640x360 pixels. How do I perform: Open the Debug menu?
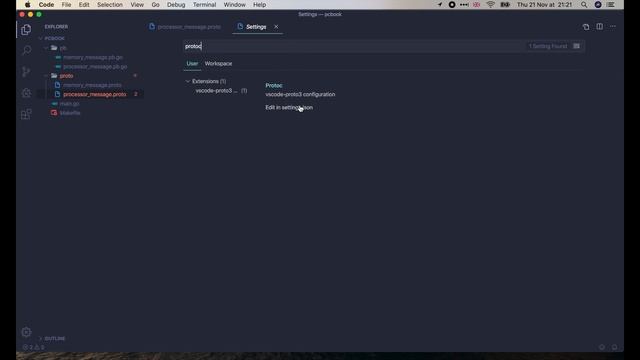coord(176,5)
